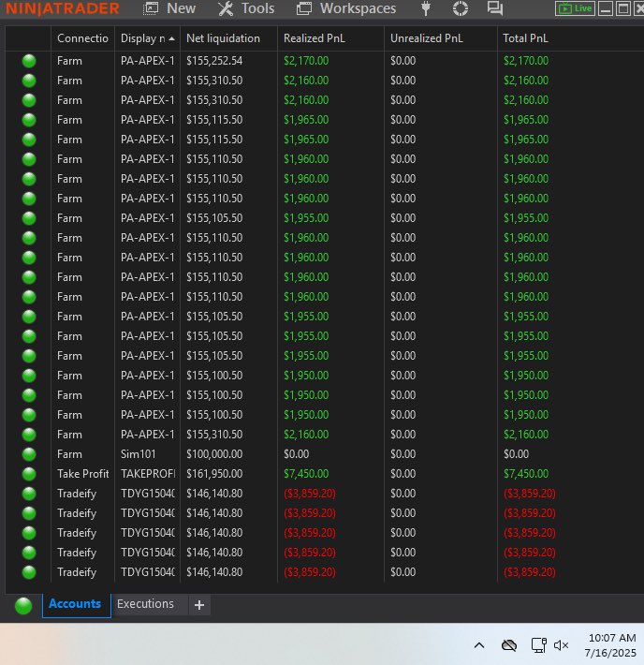Toggle the Display name sort arrow
This screenshot has width=644, height=665.
171,38
